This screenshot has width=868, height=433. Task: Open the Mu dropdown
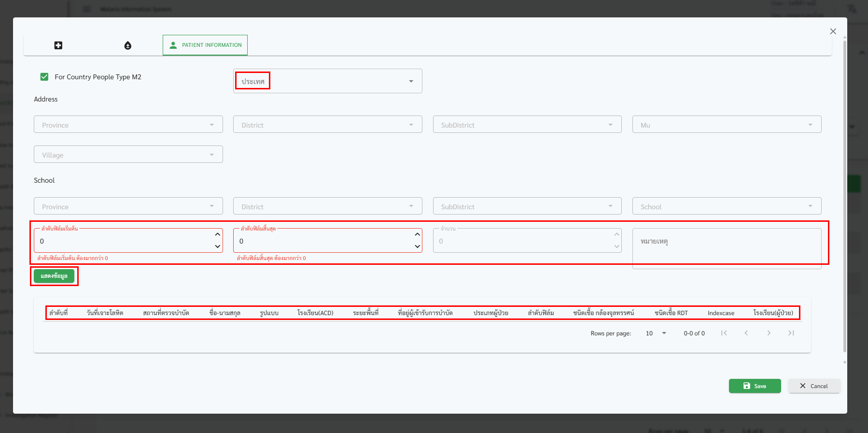coord(726,125)
